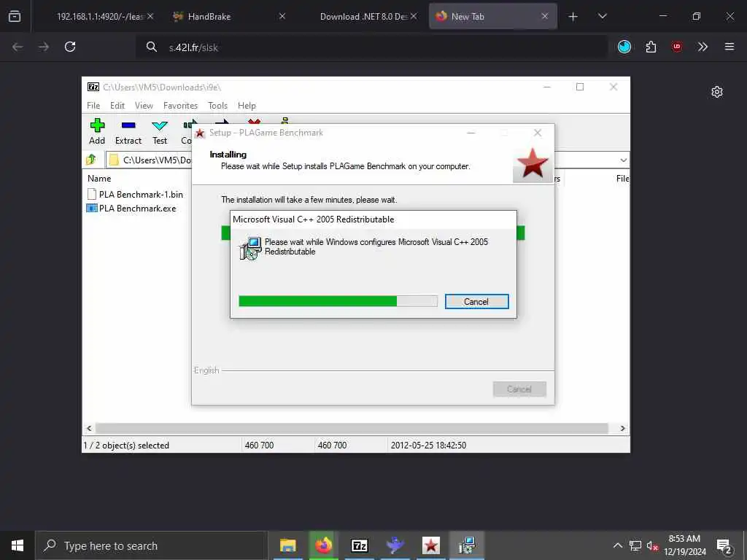Show hidden system tray icons
Screen dimensions: 747x560
pyautogui.click(x=617, y=545)
